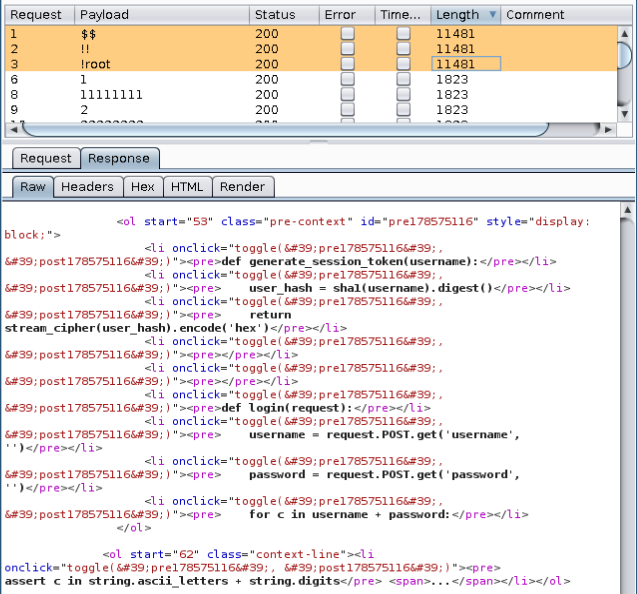The height and width of the screenshot is (594, 637).
Task: Click results table horizontal scrollbar thumb
Action: [x=285, y=130]
